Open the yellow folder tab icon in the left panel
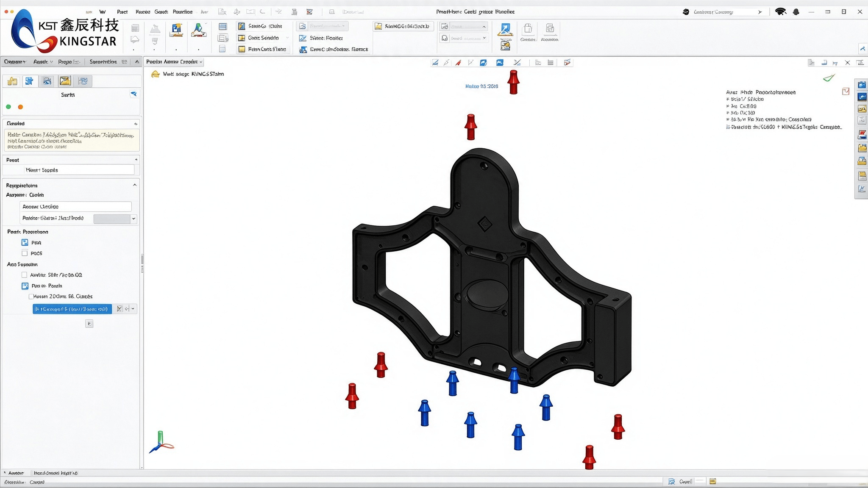The image size is (868, 488). (x=12, y=81)
